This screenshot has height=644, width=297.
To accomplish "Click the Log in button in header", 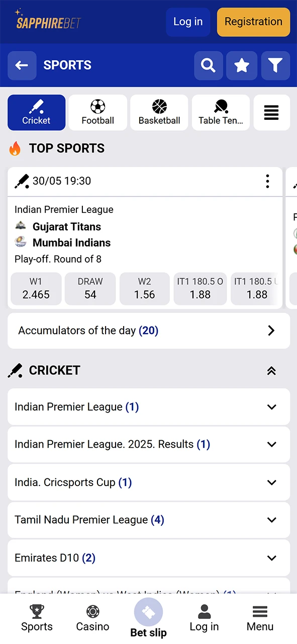I will pos(188,22).
